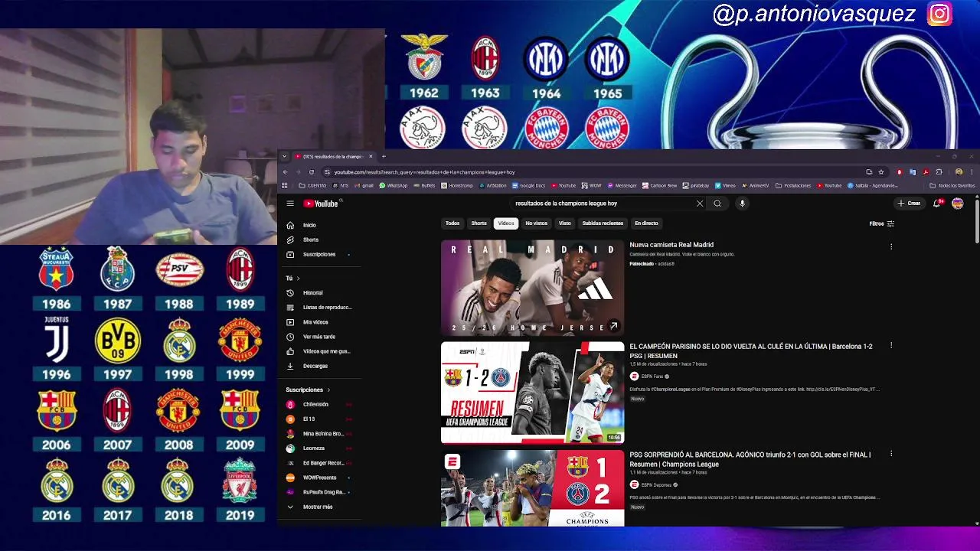980x551 pixels.
Task: Open the Chilevisión subscription channel
Action: point(315,404)
